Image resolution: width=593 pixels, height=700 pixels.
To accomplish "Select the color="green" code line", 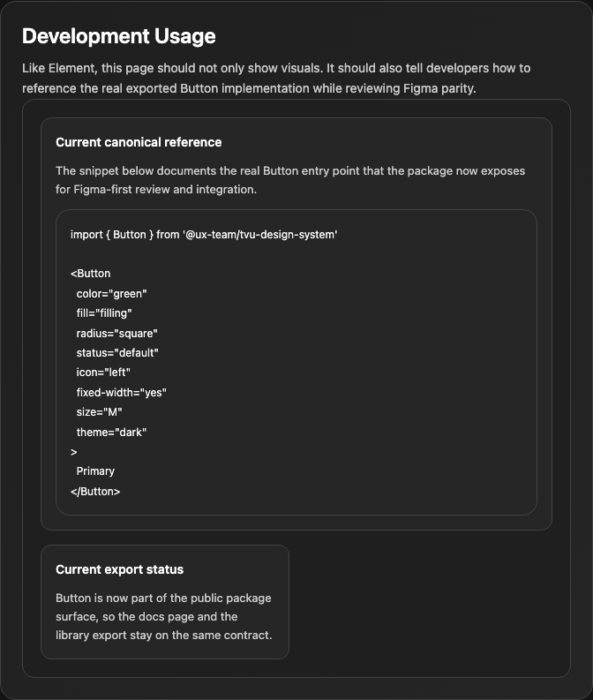I will pyautogui.click(x=111, y=294).
